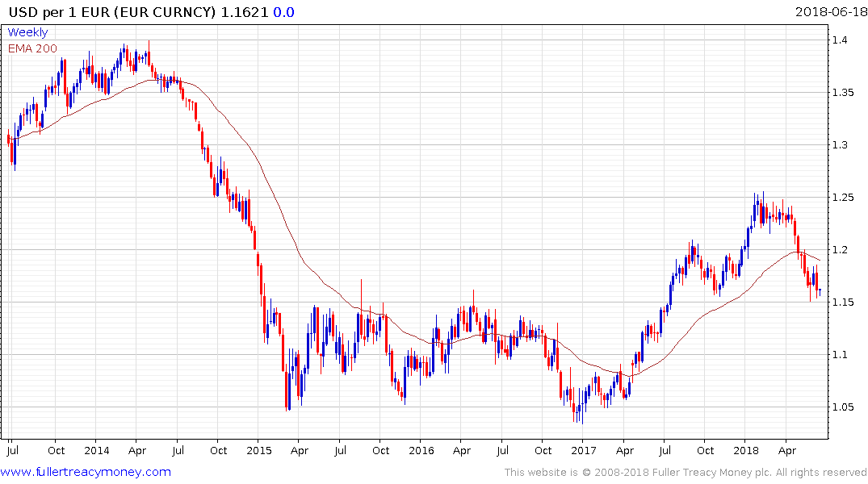Click the 2014 x-axis label
The height and width of the screenshot is (484, 868).
click(x=96, y=451)
